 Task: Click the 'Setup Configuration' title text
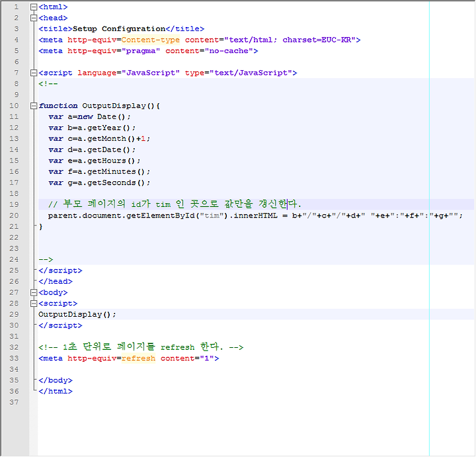[x=119, y=29]
